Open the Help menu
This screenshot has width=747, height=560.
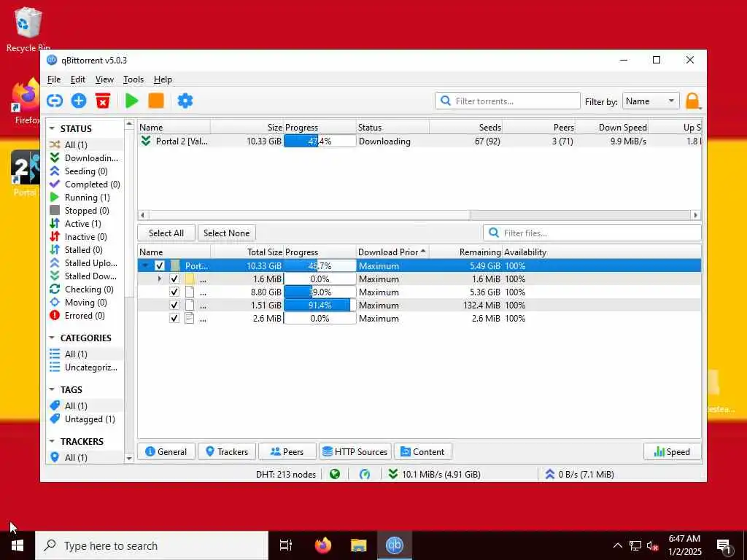163,79
